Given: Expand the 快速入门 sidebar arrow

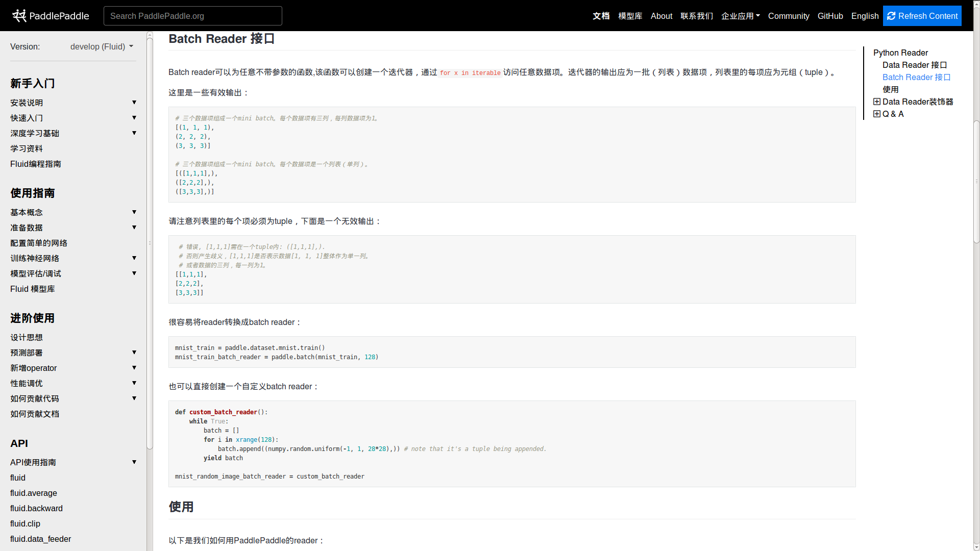Looking at the screenshot, I should (x=134, y=118).
